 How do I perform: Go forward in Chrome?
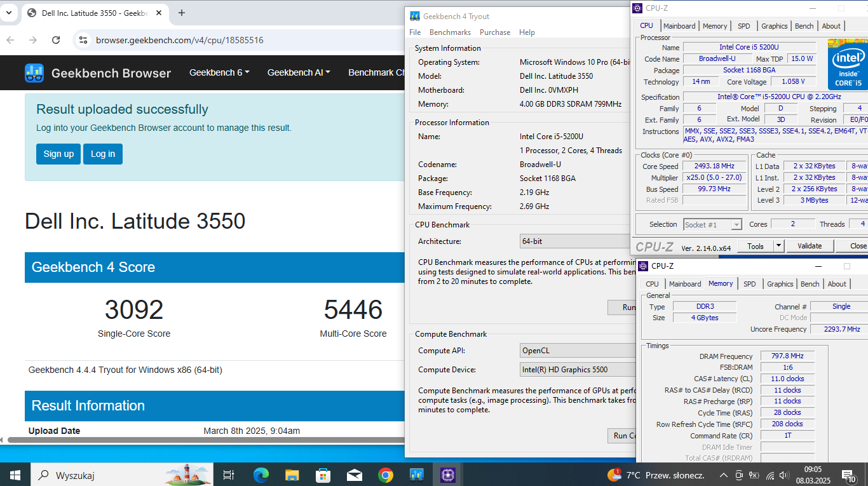[x=33, y=40]
